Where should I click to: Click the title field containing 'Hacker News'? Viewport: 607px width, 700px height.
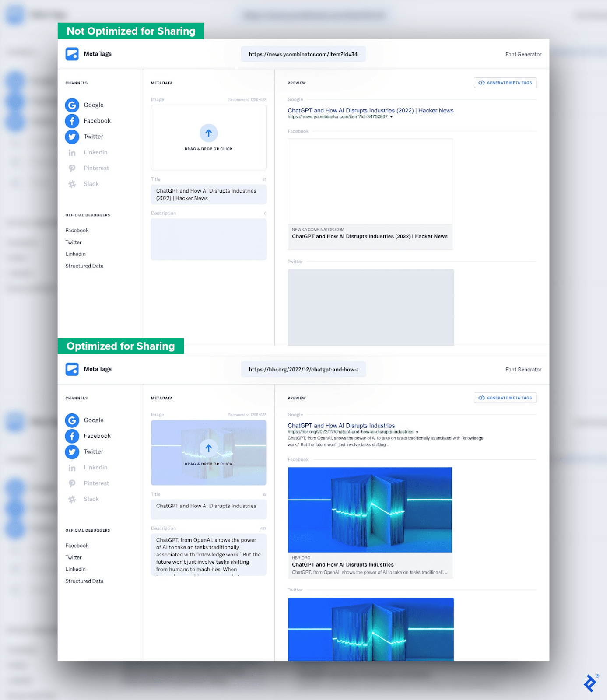[209, 194]
